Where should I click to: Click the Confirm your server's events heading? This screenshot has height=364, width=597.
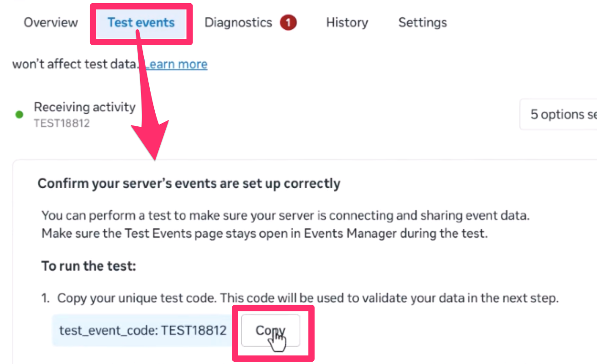(x=189, y=183)
